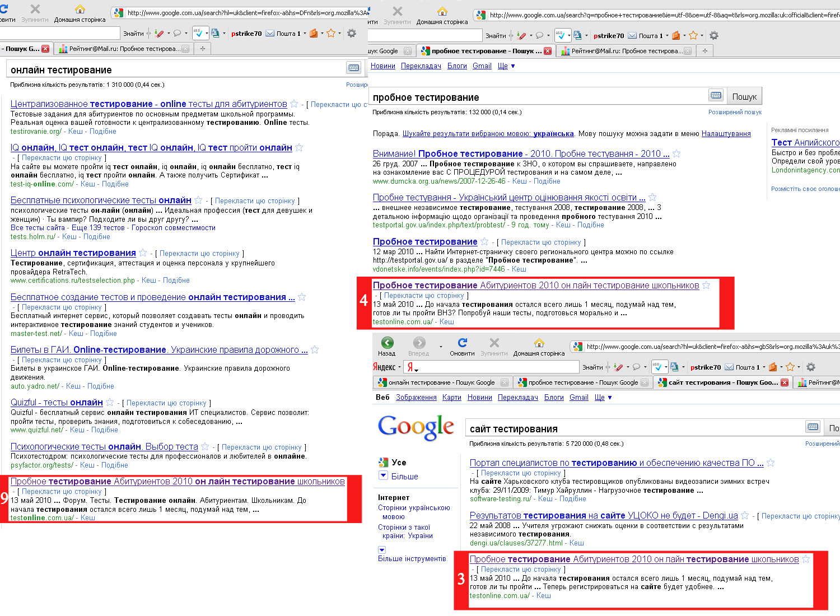Open 'Карти' in bottom-right Google nav
Screen dimensions: 840x616
pos(451,398)
